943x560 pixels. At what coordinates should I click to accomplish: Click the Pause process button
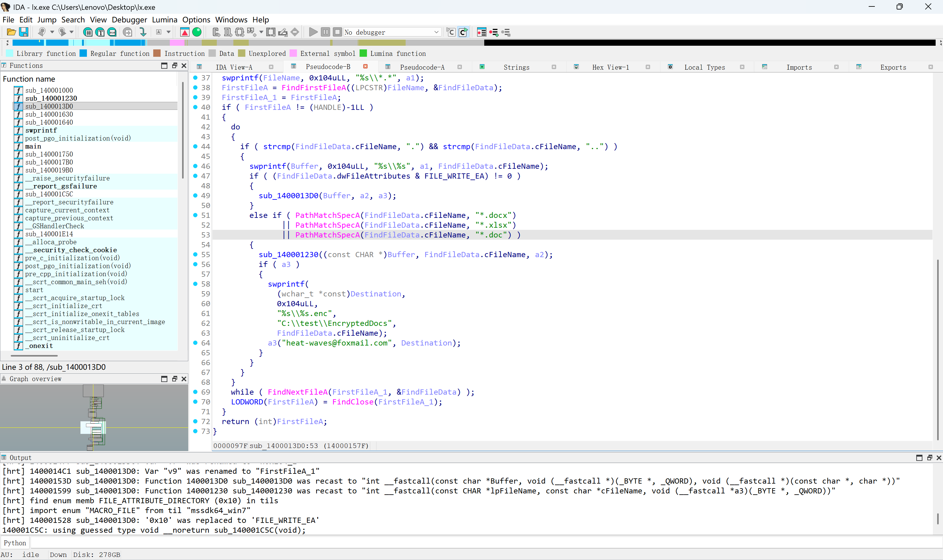coord(325,32)
